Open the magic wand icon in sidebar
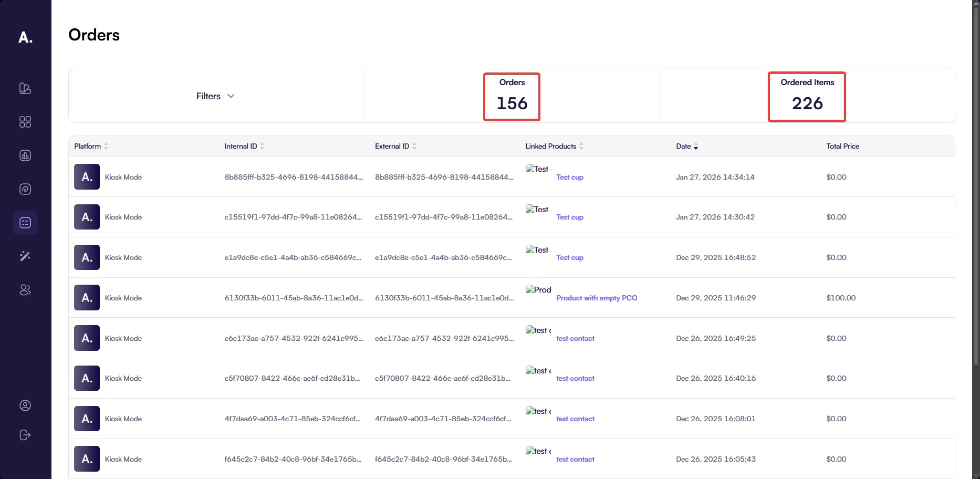 tap(25, 256)
